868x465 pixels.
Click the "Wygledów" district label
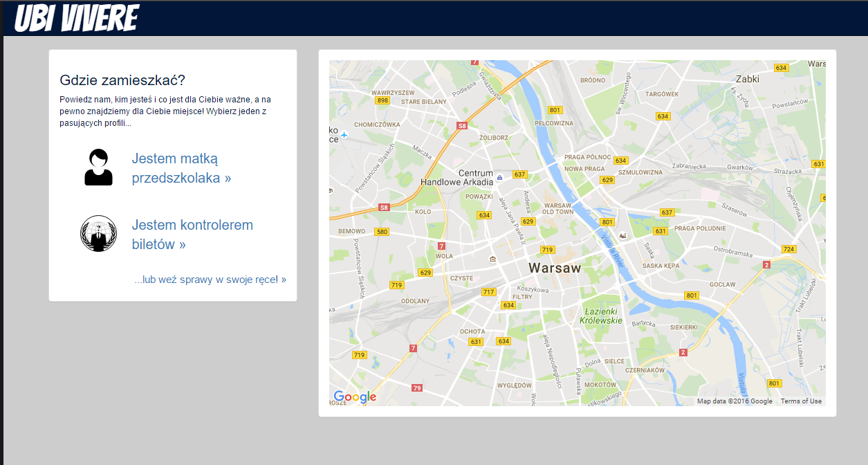[515, 385]
